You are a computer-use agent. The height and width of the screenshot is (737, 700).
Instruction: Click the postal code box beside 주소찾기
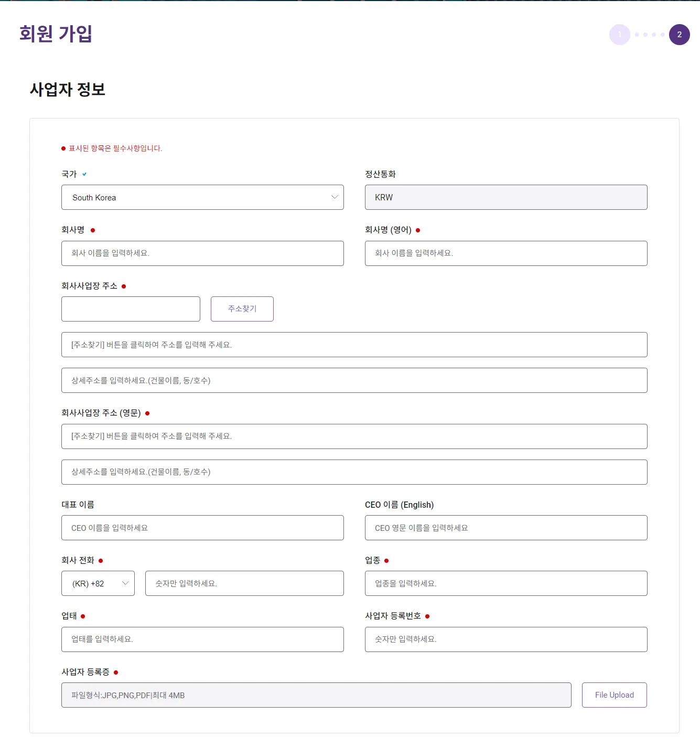[x=131, y=309]
